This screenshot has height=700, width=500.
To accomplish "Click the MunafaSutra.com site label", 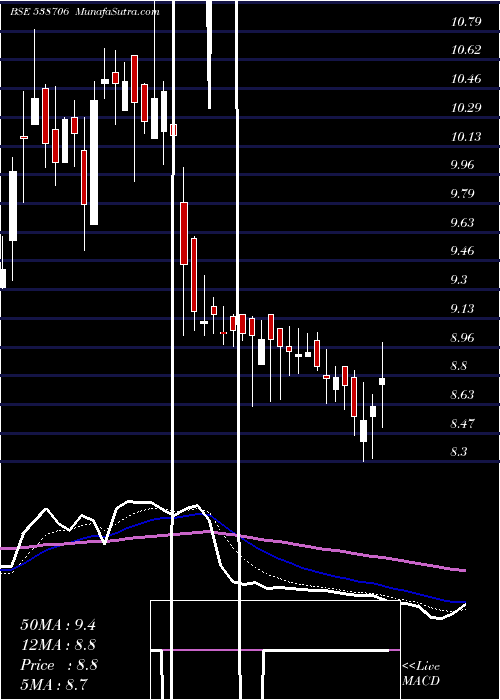I will (x=118, y=12).
